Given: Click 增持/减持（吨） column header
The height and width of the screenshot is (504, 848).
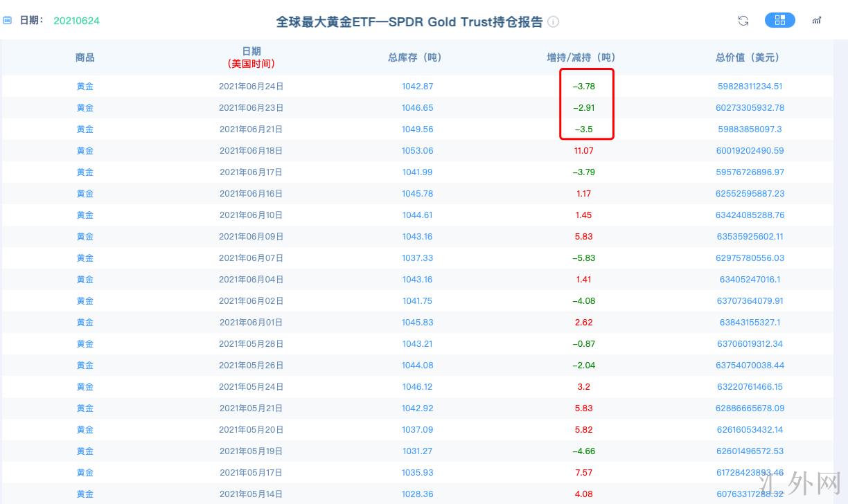Looking at the screenshot, I should [x=581, y=57].
